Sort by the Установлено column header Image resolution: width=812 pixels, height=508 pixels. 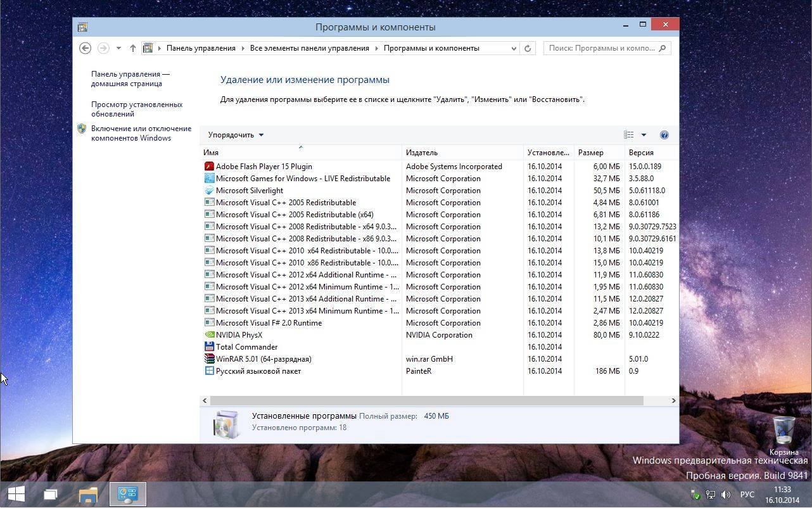[x=549, y=153]
